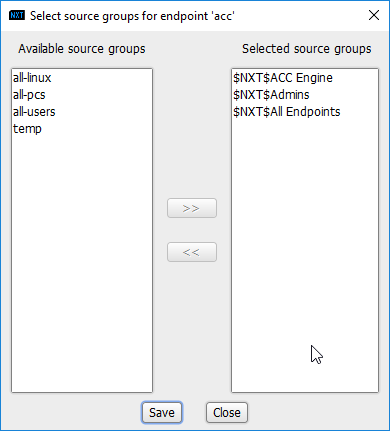Click the NXT application icon in title bar
Screen dimensions: 390x431
tap(17, 15)
